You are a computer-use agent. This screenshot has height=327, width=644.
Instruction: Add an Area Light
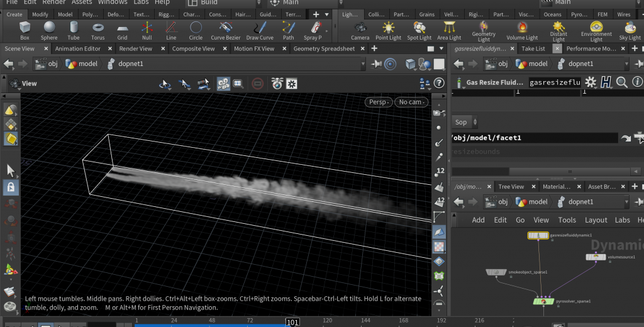tap(449, 31)
